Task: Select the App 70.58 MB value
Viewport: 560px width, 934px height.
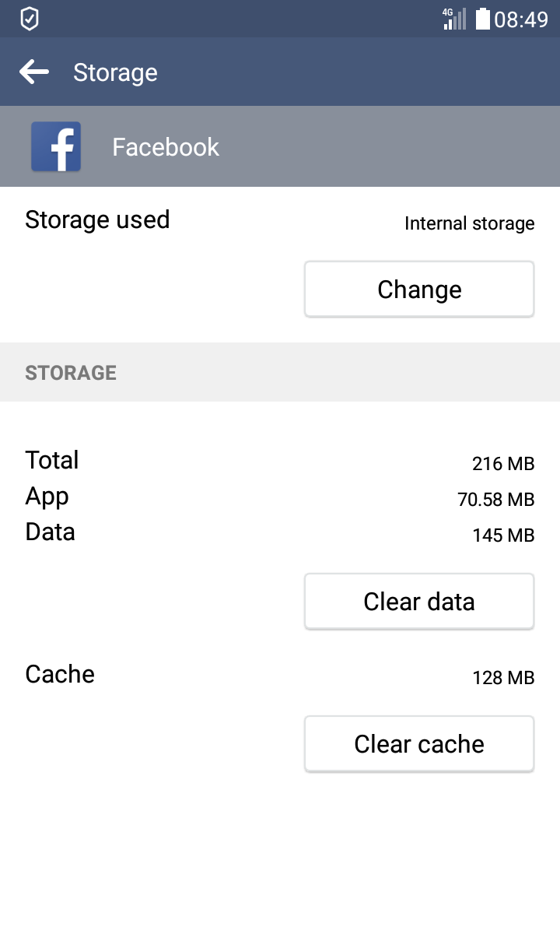Action: (x=496, y=500)
